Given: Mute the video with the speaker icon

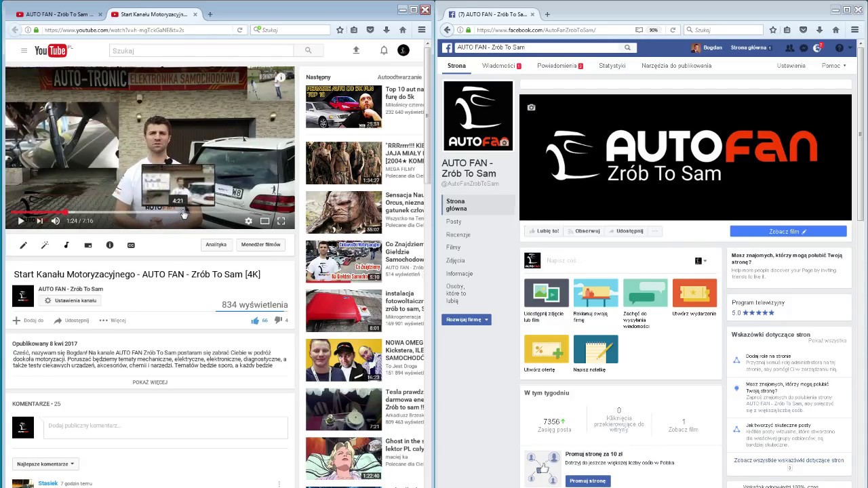Looking at the screenshot, I should [56, 221].
